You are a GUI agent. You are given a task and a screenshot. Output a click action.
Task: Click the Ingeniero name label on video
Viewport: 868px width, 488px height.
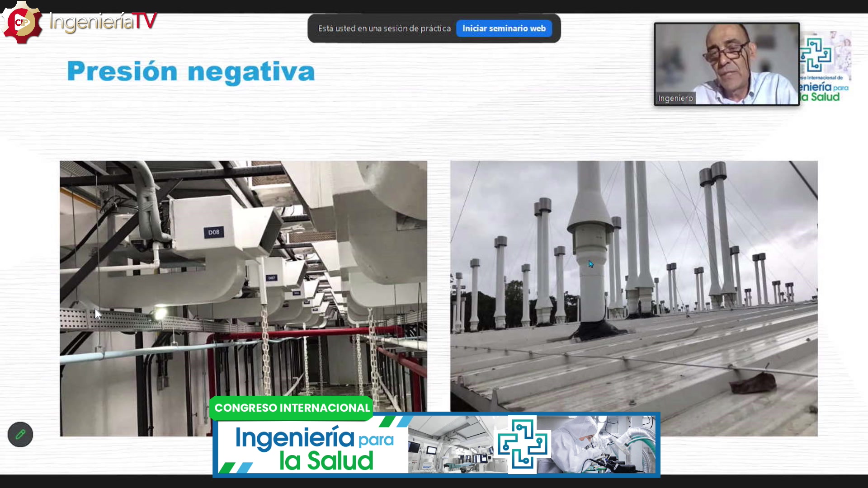[x=675, y=99]
